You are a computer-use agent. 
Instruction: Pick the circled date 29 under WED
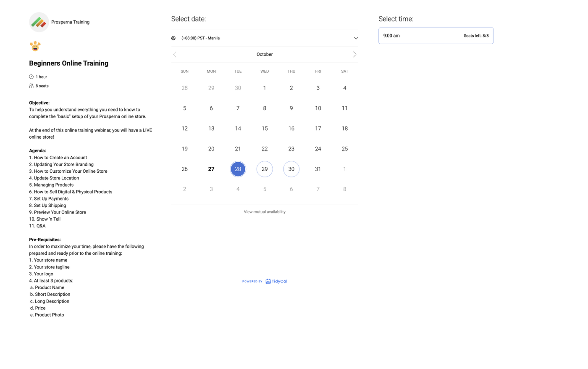tap(265, 169)
